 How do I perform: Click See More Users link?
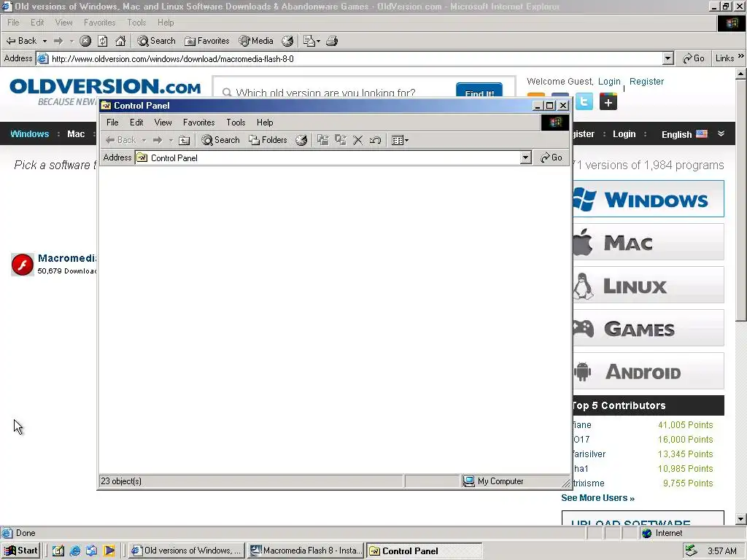(x=597, y=497)
